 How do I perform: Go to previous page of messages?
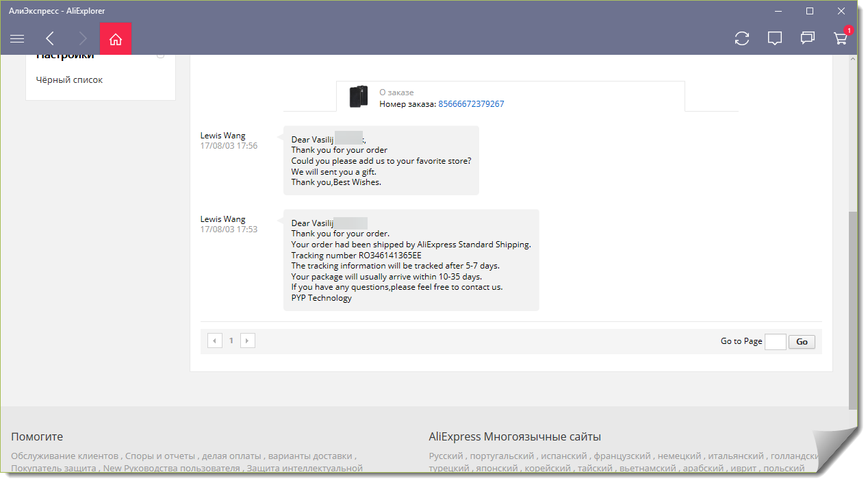(x=215, y=340)
